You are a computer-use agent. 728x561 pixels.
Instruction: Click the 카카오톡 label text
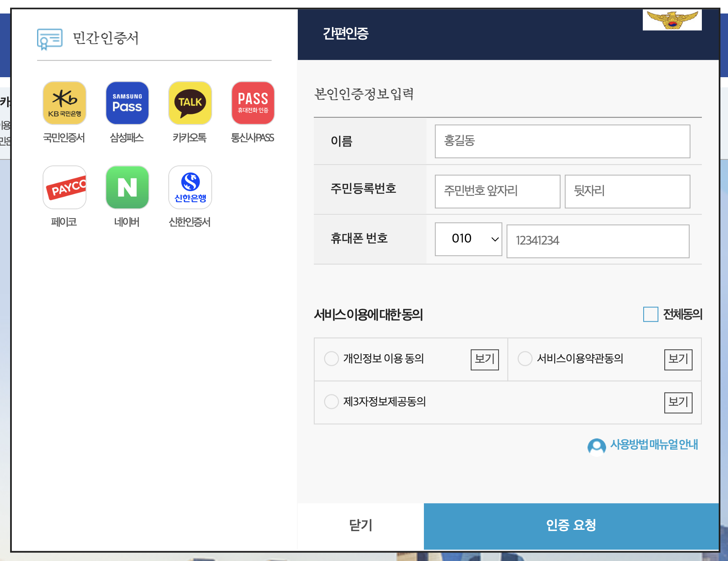click(190, 138)
